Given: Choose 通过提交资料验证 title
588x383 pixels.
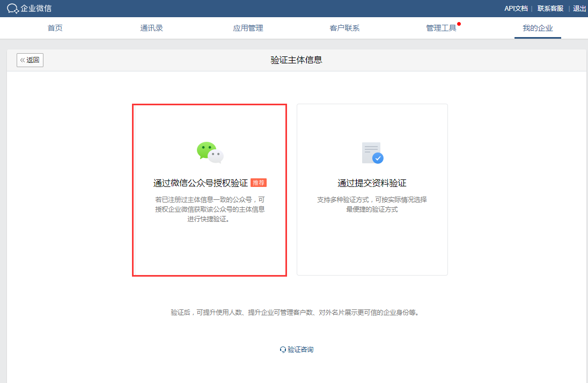Looking at the screenshot, I should pos(372,183).
